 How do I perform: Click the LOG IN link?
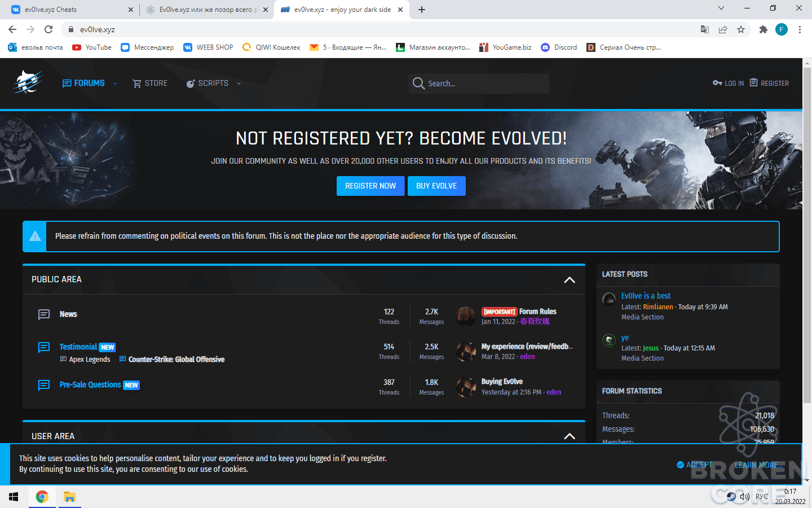[x=729, y=83]
